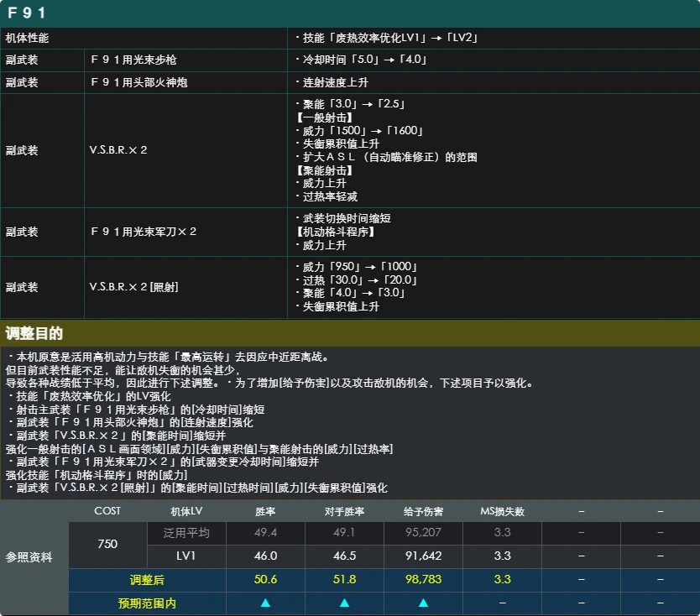The height and width of the screenshot is (616, 700).
Task: Click the 机体性能 row label
Action: pos(27,38)
